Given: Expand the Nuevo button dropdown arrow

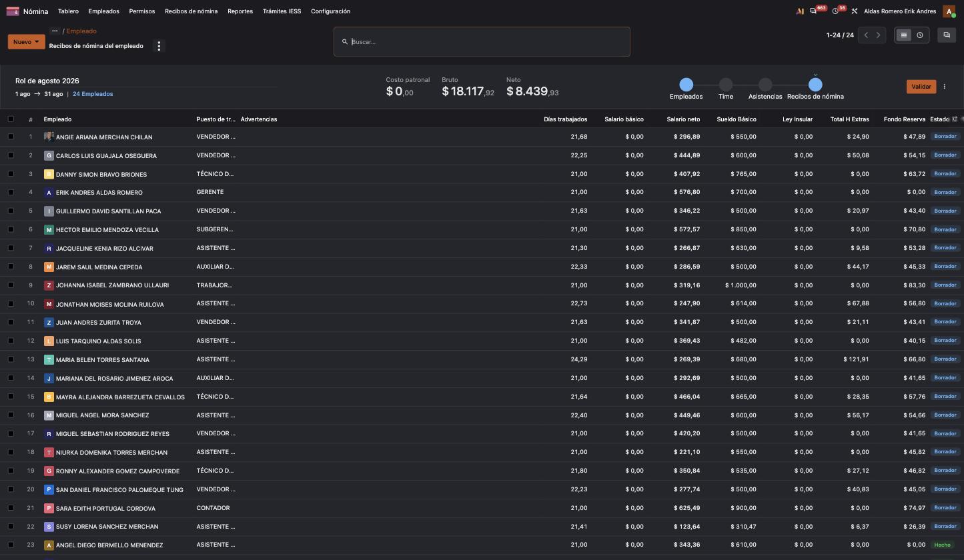Looking at the screenshot, I should pyautogui.click(x=37, y=42).
